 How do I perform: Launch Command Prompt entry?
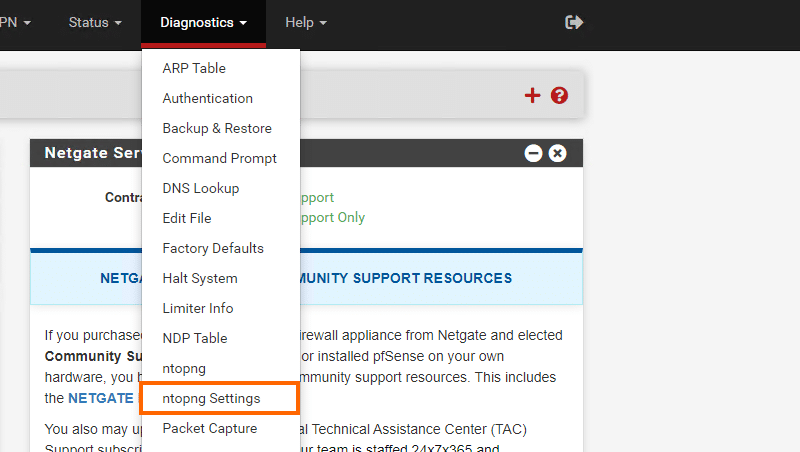pyautogui.click(x=220, y=158)
